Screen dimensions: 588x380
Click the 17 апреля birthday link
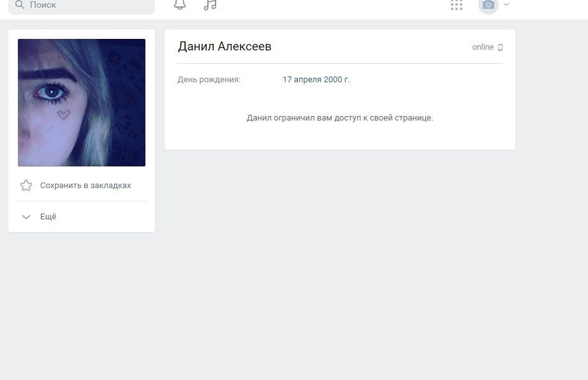(x=303, y=80)
